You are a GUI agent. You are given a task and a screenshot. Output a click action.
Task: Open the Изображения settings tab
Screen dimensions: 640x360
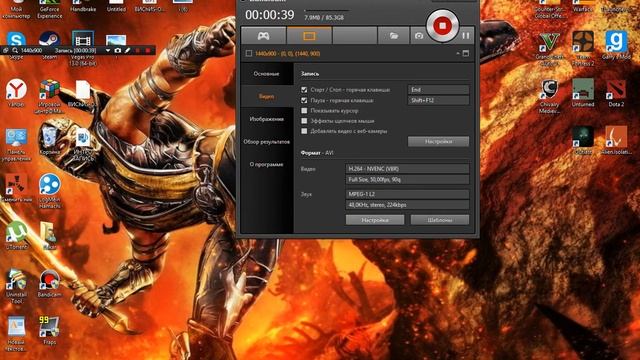coord(267,119)
